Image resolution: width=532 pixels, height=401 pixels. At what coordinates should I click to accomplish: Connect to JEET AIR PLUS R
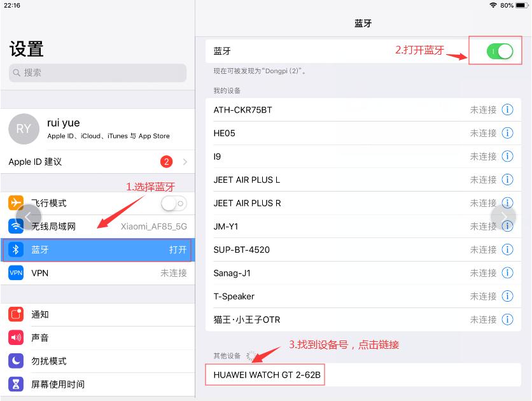363,203
